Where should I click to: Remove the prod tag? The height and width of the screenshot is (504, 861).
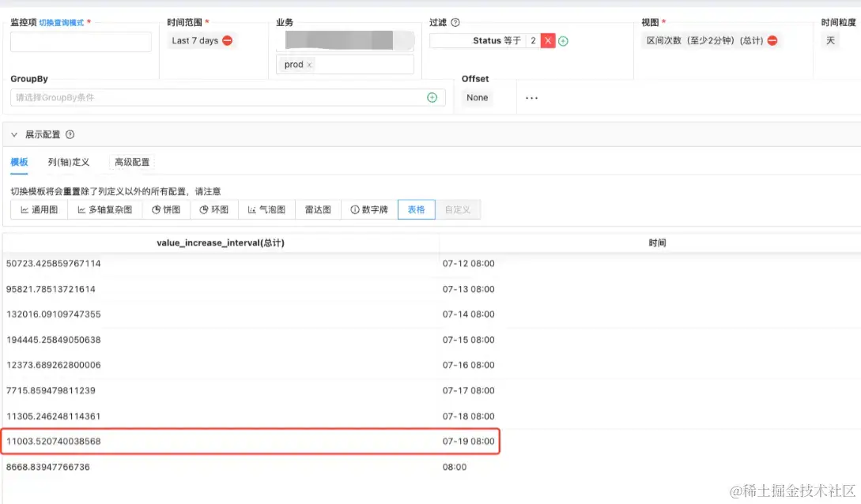[309, 65]
